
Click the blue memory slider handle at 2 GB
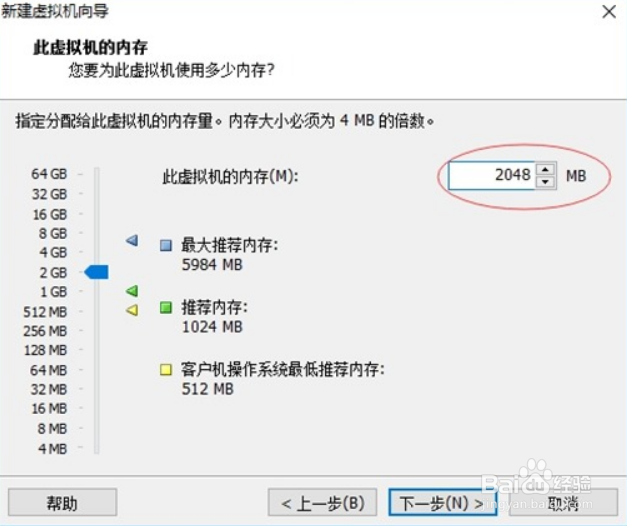coord(96,272)
